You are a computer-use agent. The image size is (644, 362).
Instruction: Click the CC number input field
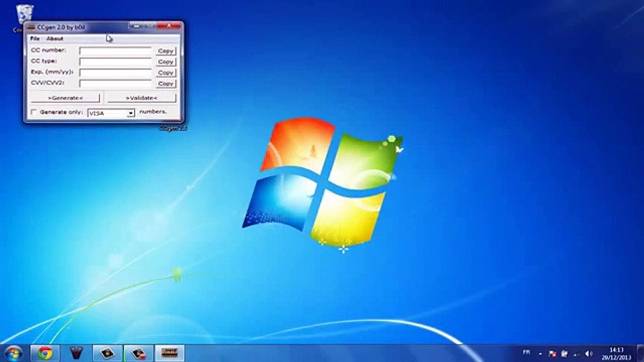(x=115, y=51)
